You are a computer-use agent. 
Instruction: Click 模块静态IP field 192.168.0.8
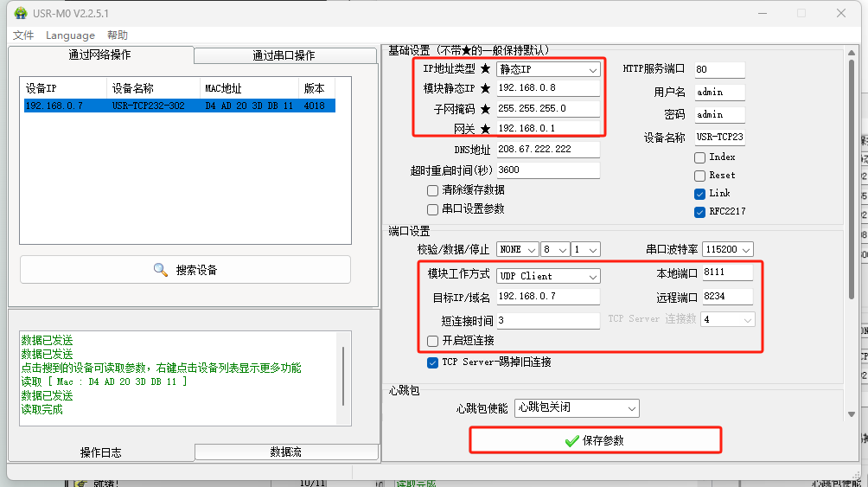coord(548,88)
